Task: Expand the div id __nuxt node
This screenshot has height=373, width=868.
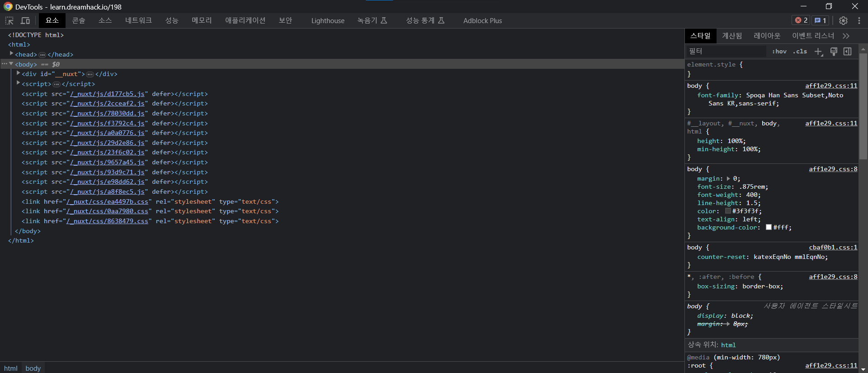Action: tap(18, 73)
